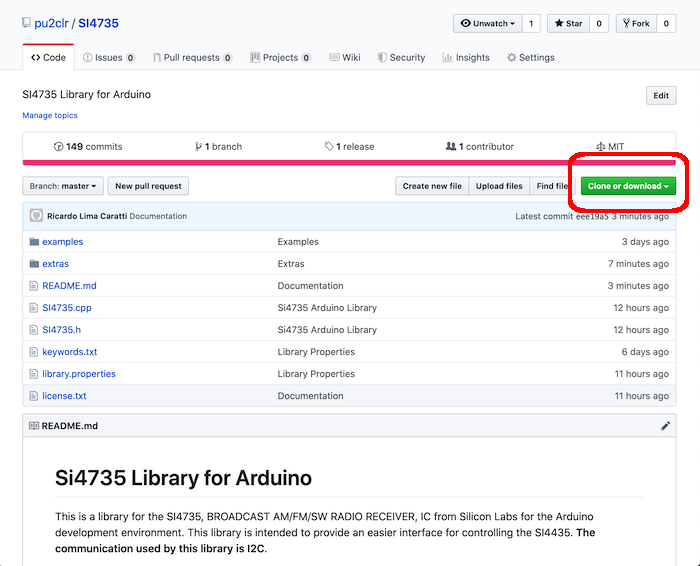Open the Wiki tab
The width and height of the screenshot is (700, 566).
[345, 57]
